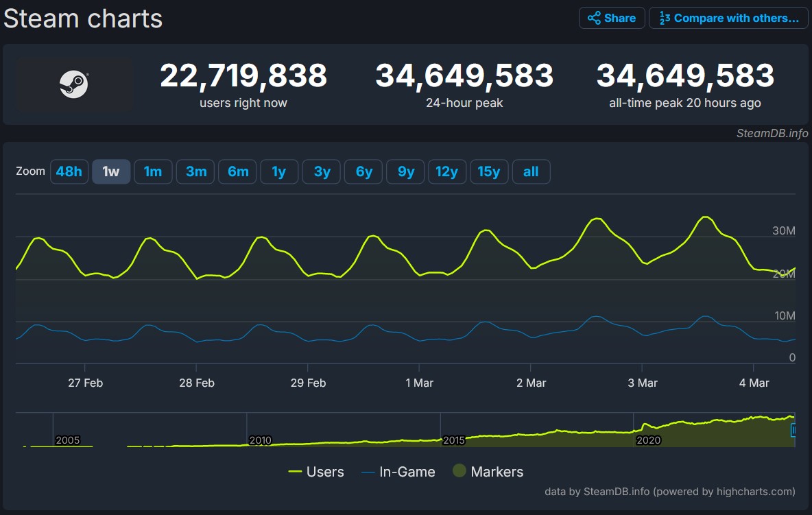Click the 2 Mar axis label

pos(532,383)
